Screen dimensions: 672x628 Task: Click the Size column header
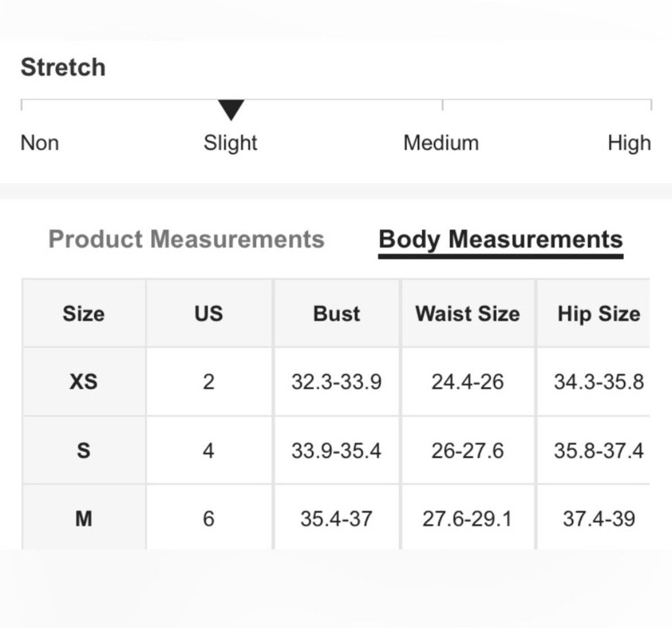point(84,313)
